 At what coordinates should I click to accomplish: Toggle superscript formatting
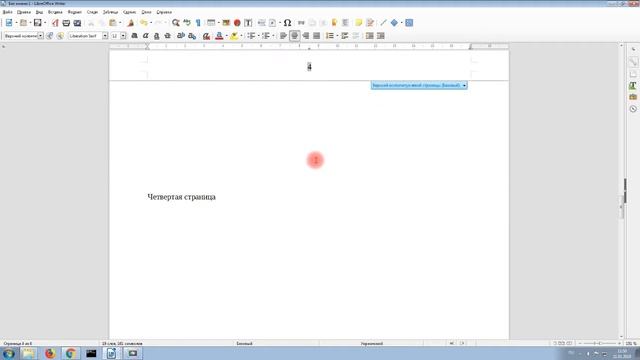[181, 36]
